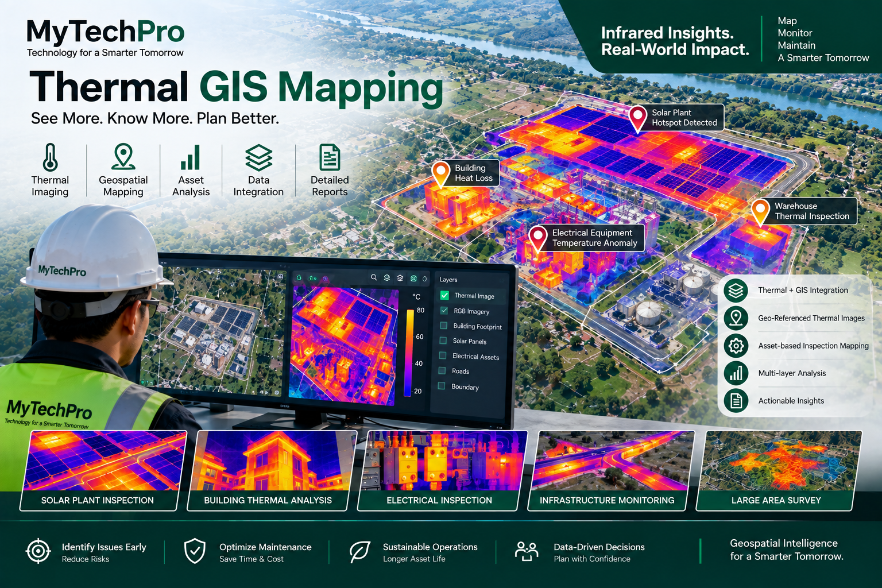Screen dimensions: 882x588
Task: Enable the Electrical Assets layer checkbox
Action: click(443, 356)
